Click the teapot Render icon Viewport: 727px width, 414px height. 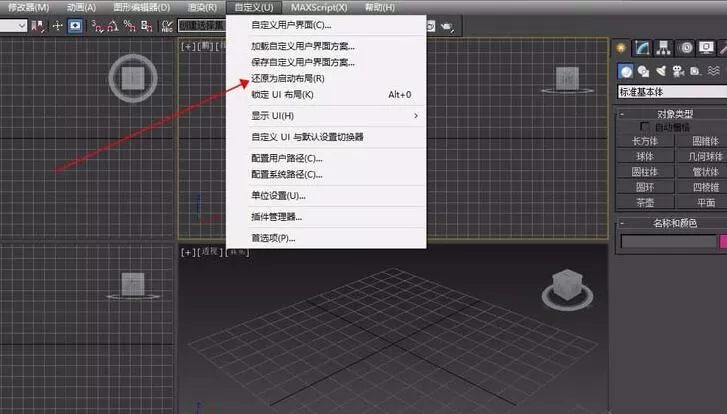pyautogui.click(x=447, y=26)
